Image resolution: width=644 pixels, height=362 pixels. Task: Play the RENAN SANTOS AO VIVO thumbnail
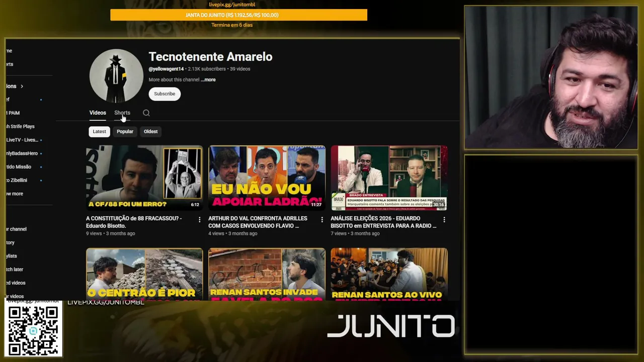(x=389, y=275)
